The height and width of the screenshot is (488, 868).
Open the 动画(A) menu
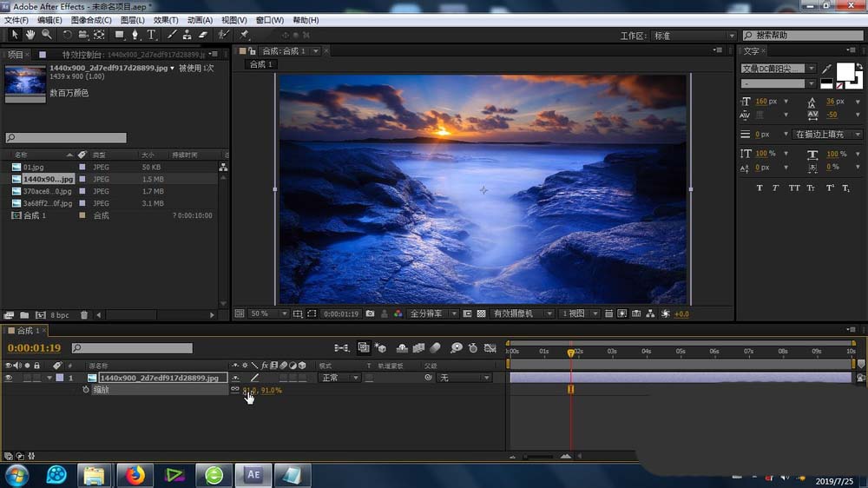coord(200,20)
